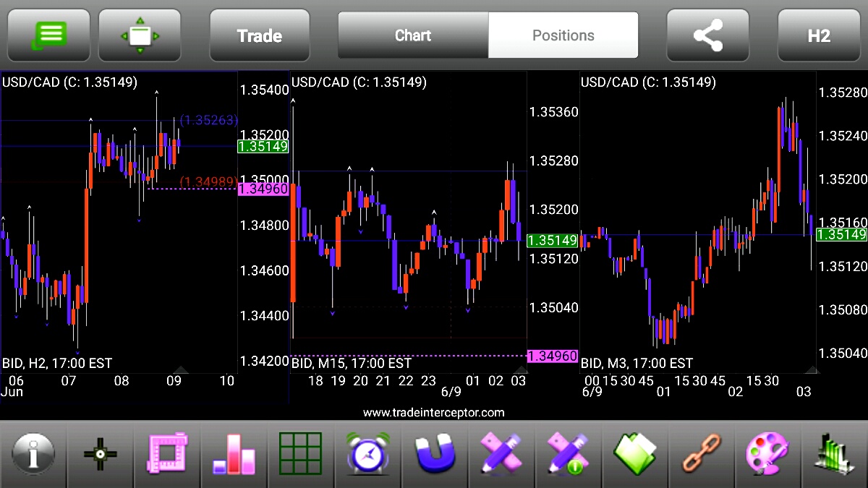Open the Trade button
The height and width of the screenshot is (488, 868).
[x=260, y=35]
